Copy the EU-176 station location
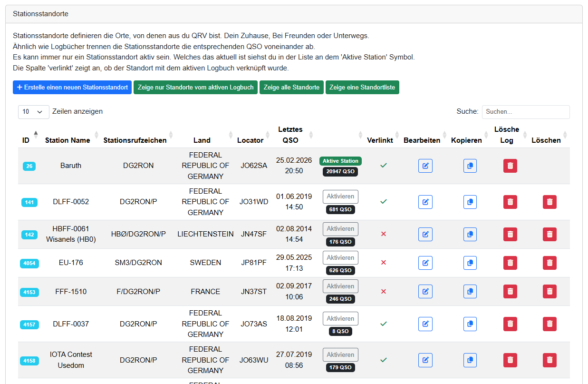 click(x=470, y=263)
